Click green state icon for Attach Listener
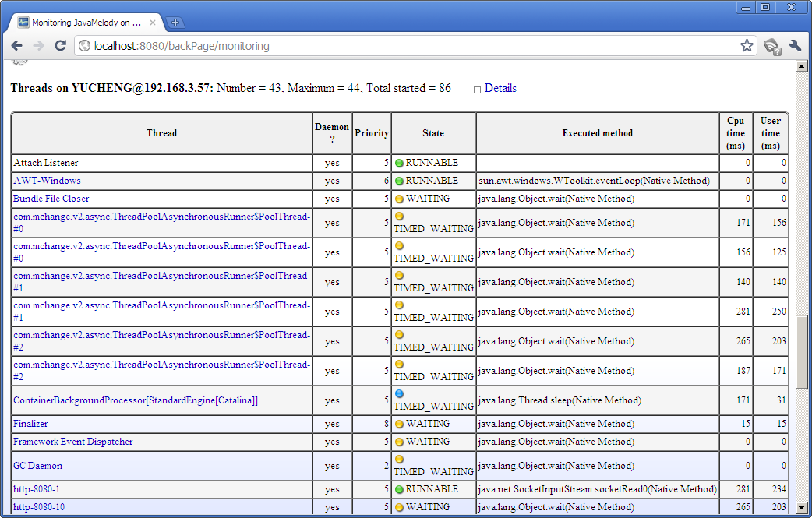The width and height of the screenshot is (812, 518). click(x=399, y=163)
